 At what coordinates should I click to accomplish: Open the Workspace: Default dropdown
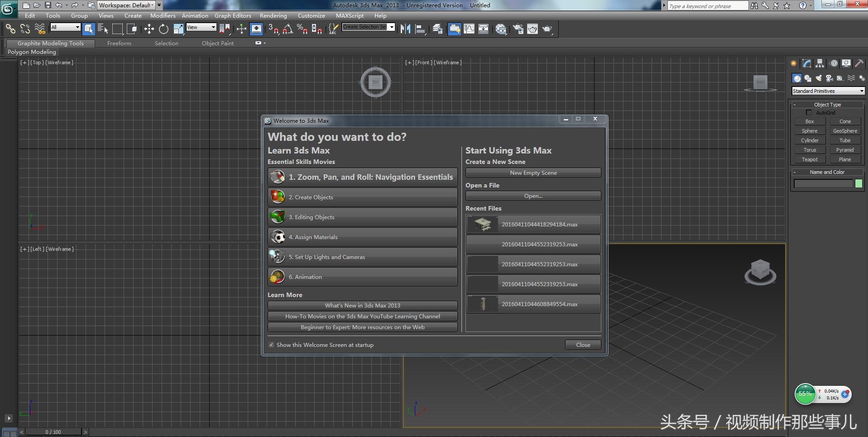126,5
